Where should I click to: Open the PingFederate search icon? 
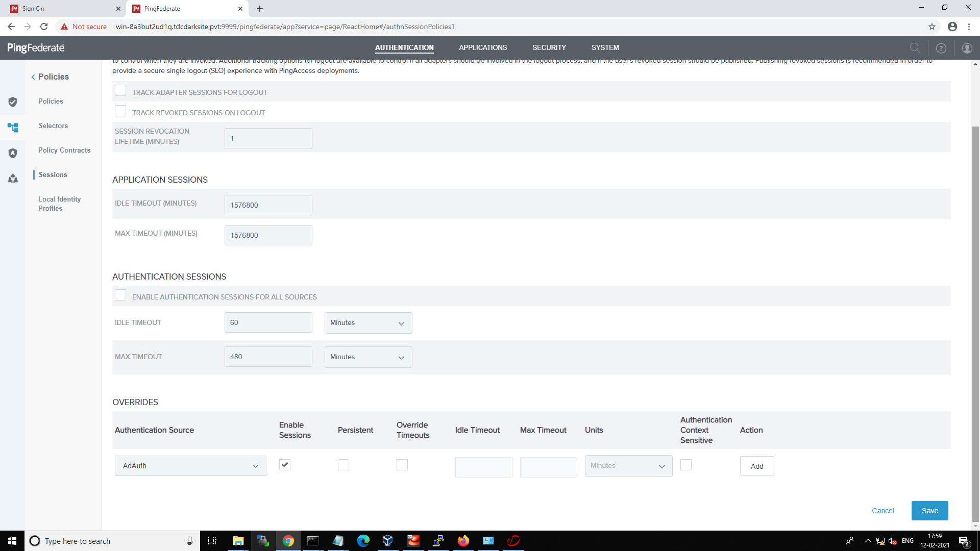pos(915,48)
